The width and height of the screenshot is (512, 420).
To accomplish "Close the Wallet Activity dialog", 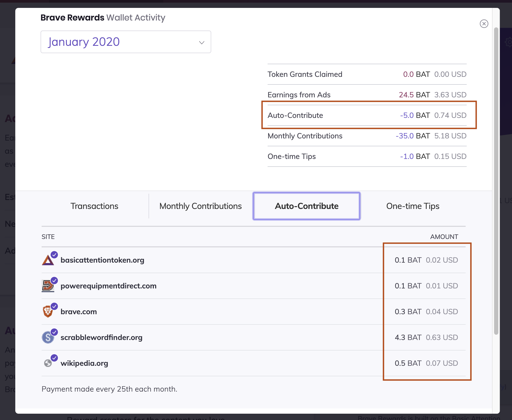I will coord(484,24).
